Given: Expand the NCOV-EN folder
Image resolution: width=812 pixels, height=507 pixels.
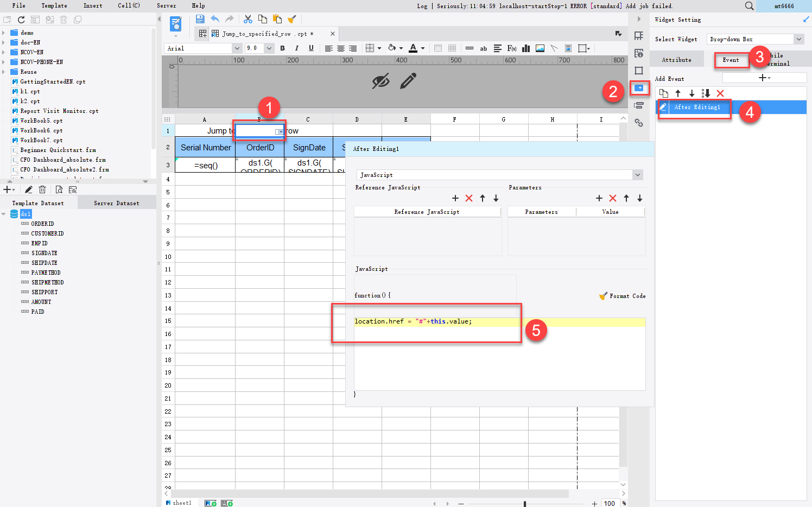Looking at the screenshot, I should (x=4, y=52).
